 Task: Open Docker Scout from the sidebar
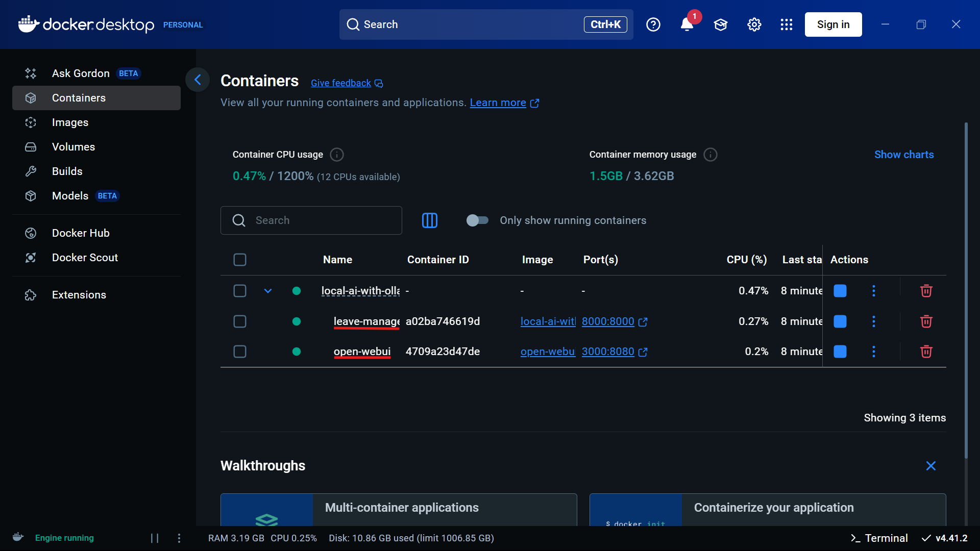click(85, 258)
